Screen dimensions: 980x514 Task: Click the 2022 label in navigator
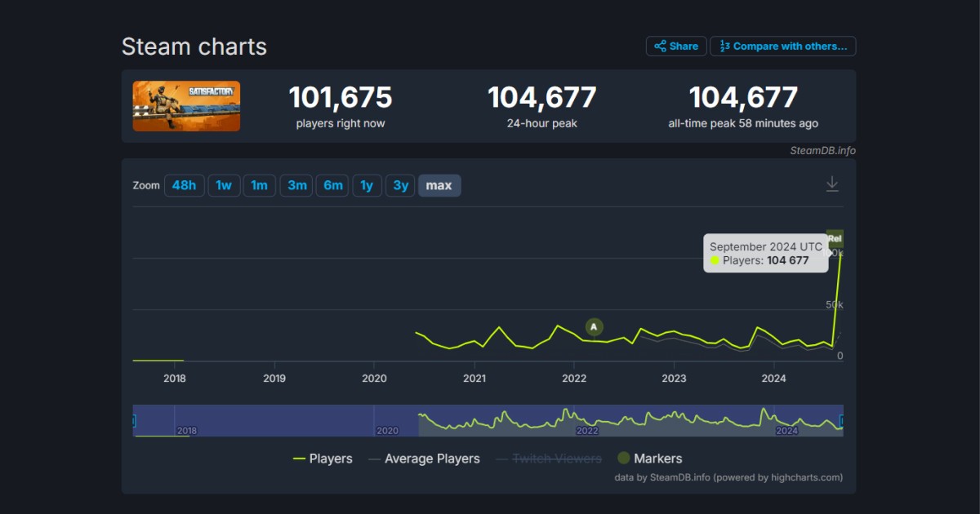tap(587, 431)
